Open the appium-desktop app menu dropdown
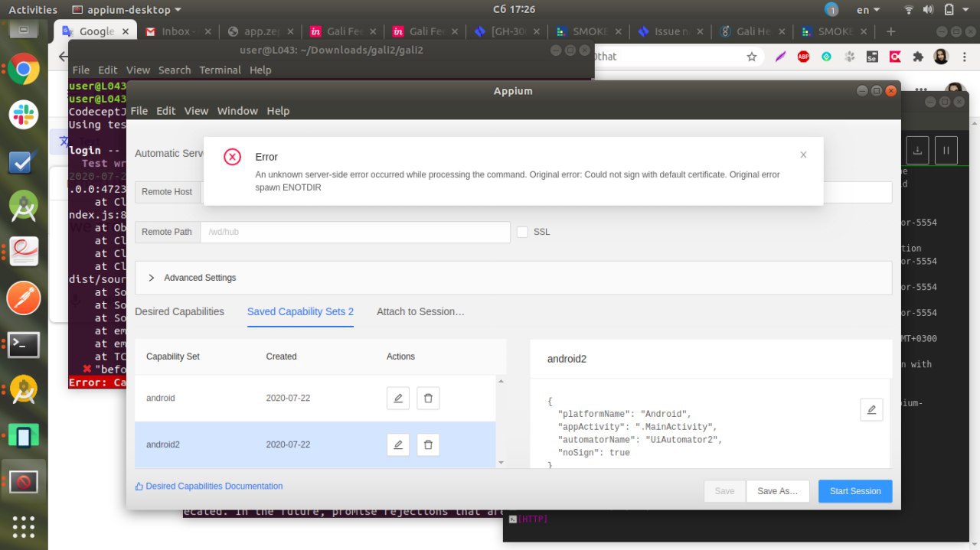 point(126,10)
